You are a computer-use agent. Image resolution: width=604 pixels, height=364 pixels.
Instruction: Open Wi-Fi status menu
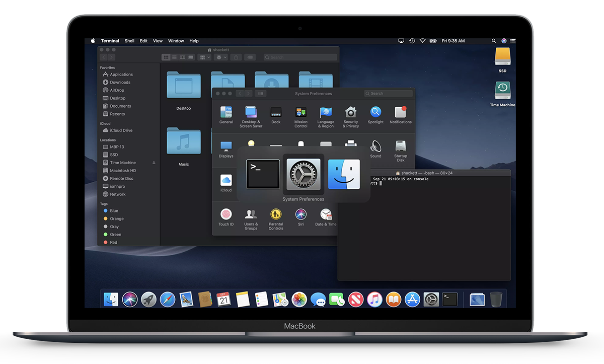point(423,41)
